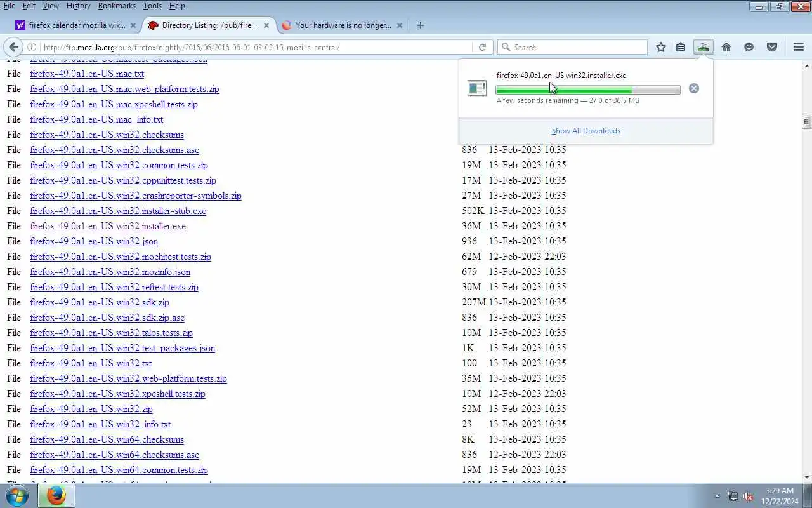The width and height of the screenshot is (812, 508).
Task: Open firefox-49.0a1.en-US.win32.sdk.zip link
Action: tap(100, 302)
